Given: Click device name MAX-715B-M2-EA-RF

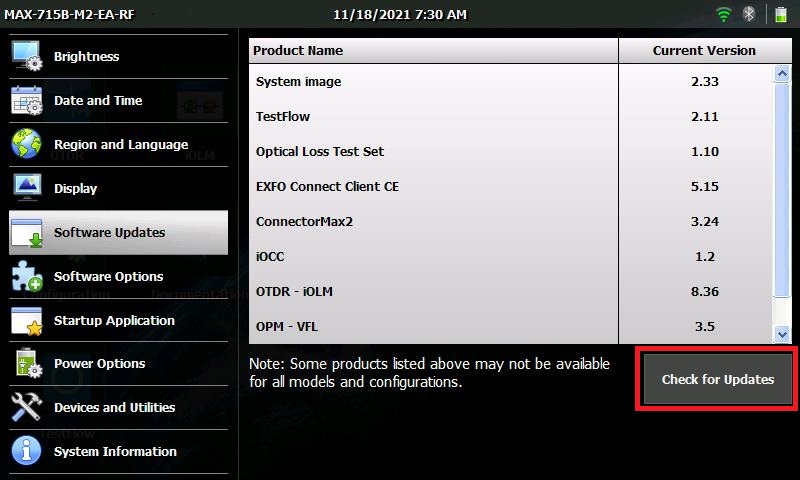Looking at the screenshot, I should point(69,14).
